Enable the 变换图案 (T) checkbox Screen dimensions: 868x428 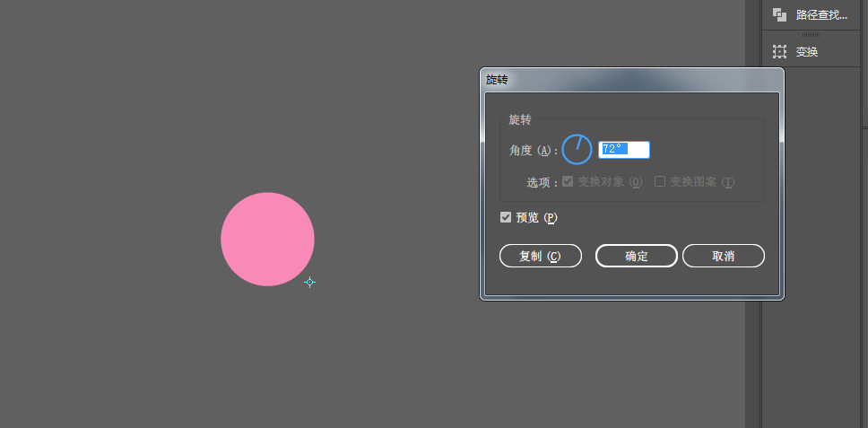pos(660,181)
